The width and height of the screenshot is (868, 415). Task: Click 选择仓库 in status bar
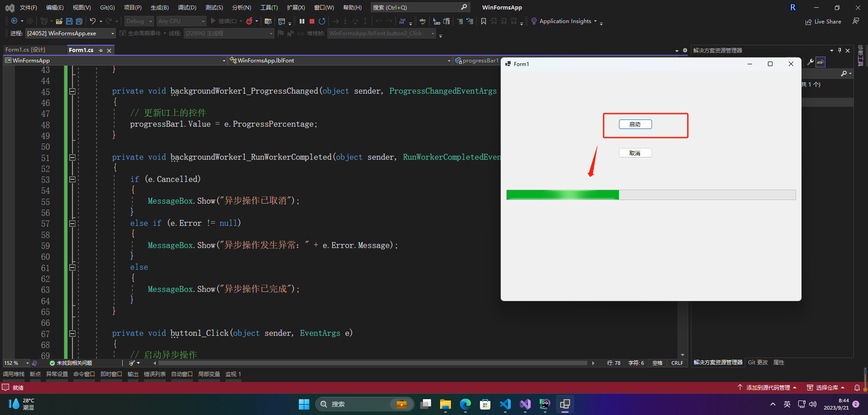tap(826, 387)
